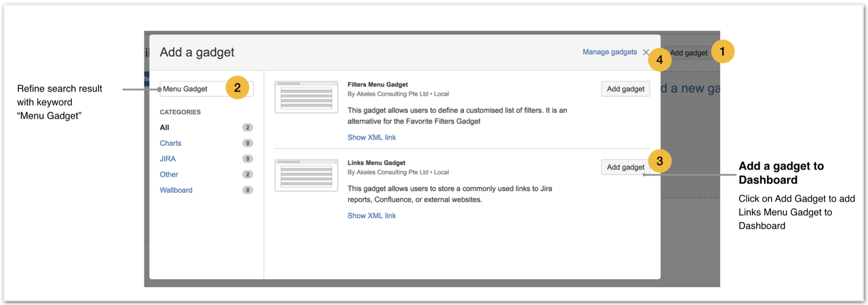Click the Filters Menu Gadget title

[377, 84]
